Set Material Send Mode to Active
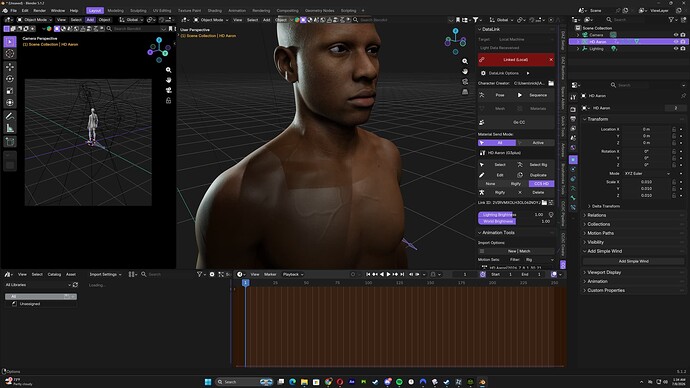Screen dimensions: 690x388 [536, 143]
